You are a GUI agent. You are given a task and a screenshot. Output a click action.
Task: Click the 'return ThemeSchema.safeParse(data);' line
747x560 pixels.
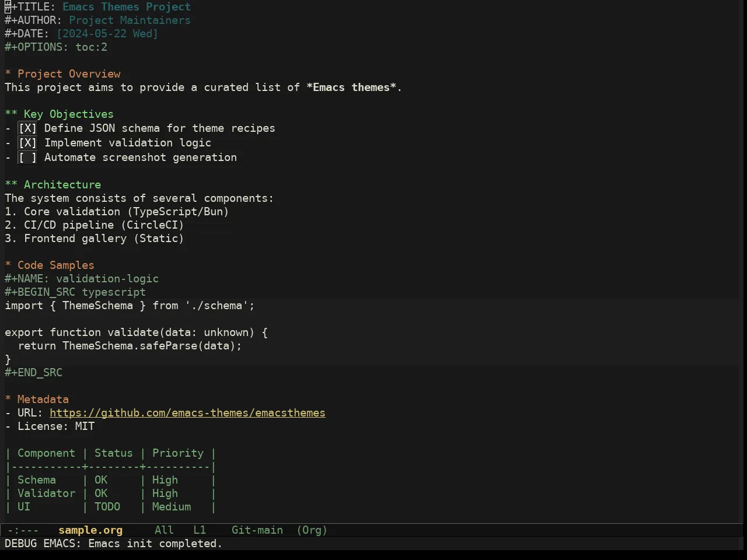130,346
